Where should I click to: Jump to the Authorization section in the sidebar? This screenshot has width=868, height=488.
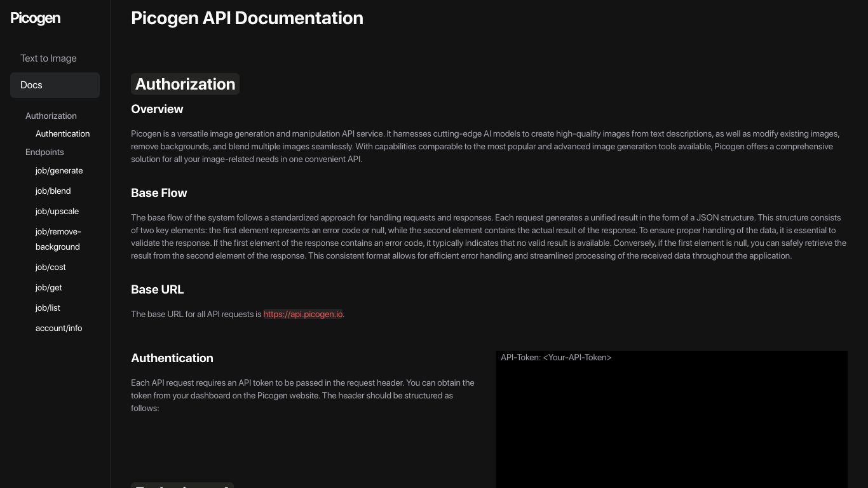pos(51,116)
